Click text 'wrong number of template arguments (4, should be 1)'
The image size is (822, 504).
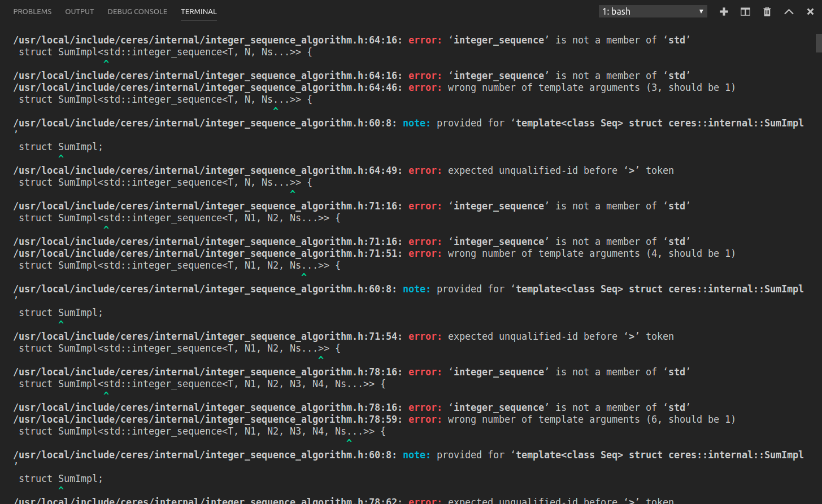coord(592,253)
